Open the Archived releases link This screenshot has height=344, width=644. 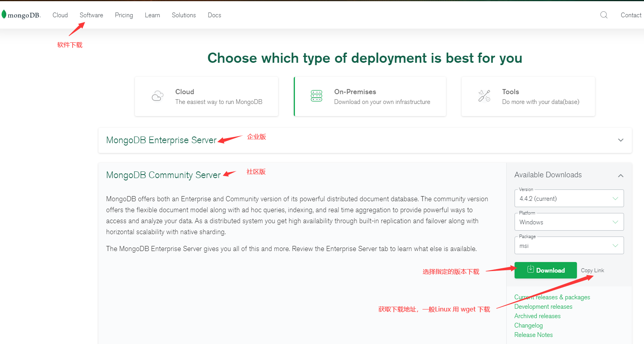pyautogui.click(x=537, y=316)
